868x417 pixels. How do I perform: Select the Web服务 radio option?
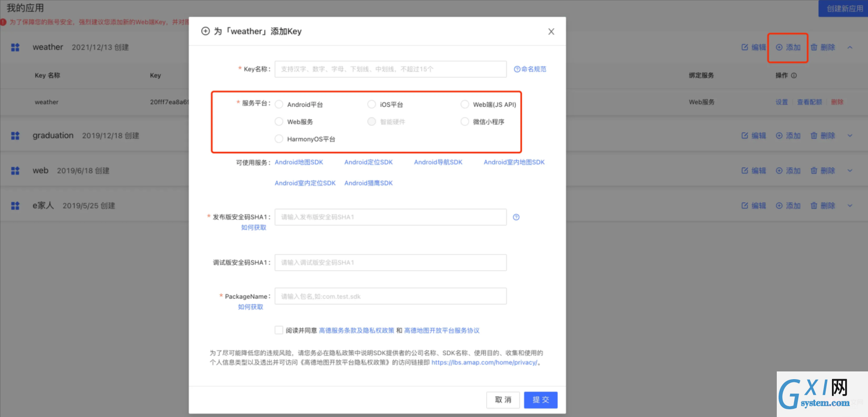279,122
